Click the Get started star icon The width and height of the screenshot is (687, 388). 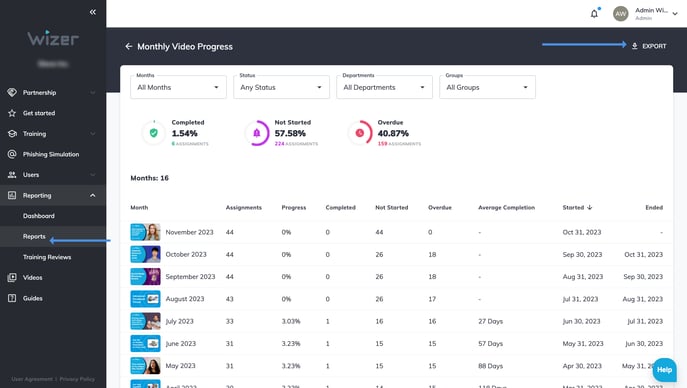coord(12,113)
